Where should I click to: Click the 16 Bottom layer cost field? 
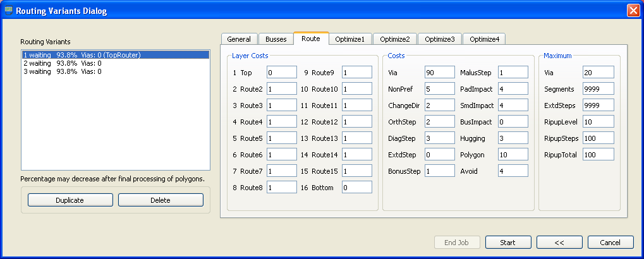pyautogui.click(x=357, y=188)
